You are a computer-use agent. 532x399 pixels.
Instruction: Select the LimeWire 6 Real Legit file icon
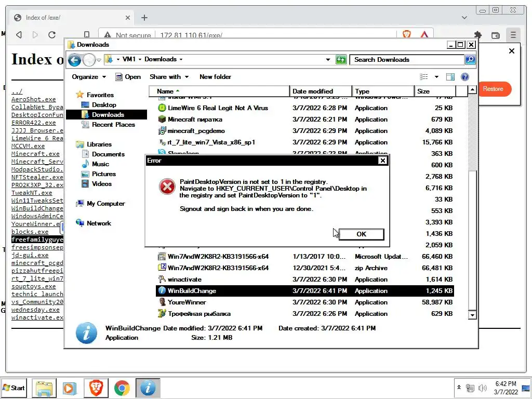coord(162,108)
